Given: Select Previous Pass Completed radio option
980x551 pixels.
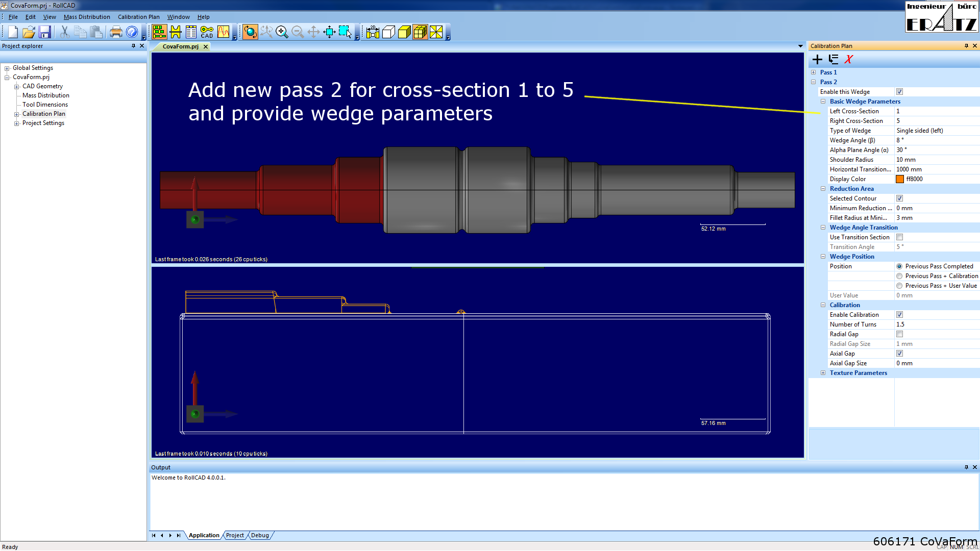Looking at the screenshot, I should click(x=899, y=266).
